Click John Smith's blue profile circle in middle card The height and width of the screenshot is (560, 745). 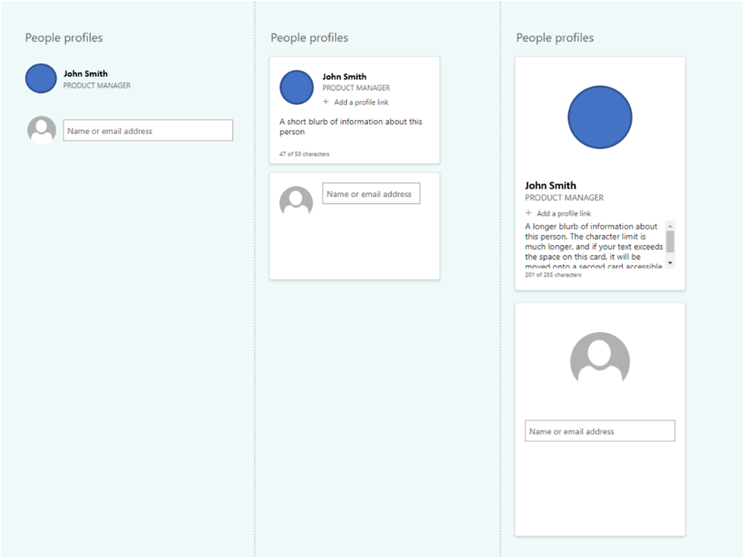pos(296,87)
